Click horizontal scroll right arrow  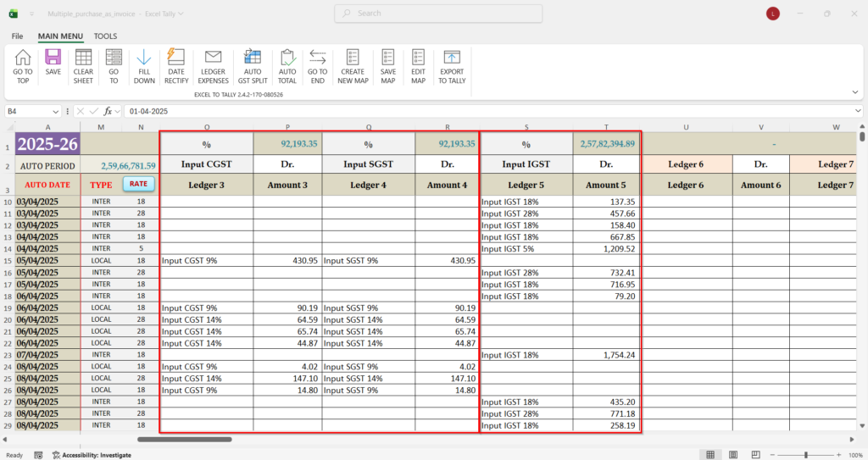(x=852, y=440)
